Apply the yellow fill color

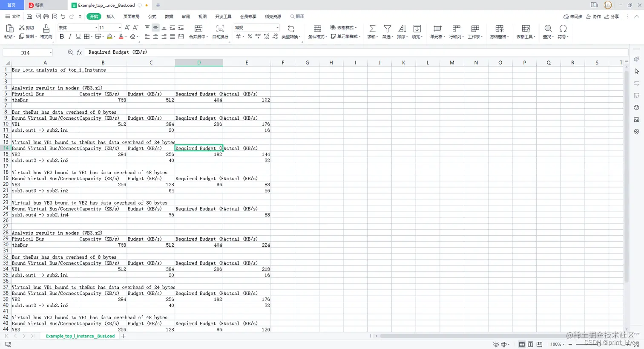(109, 37)
